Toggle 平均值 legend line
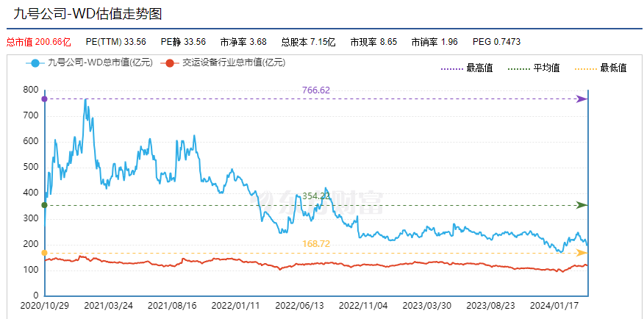The width and height of the screenshot is (644, 319). coord(534,68)
